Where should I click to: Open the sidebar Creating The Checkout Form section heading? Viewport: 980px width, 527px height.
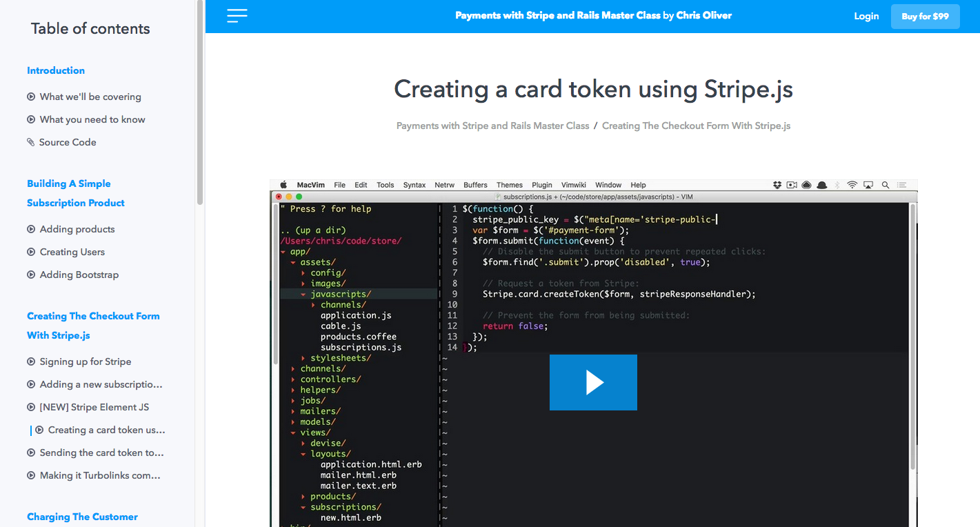tap(93, 326)
